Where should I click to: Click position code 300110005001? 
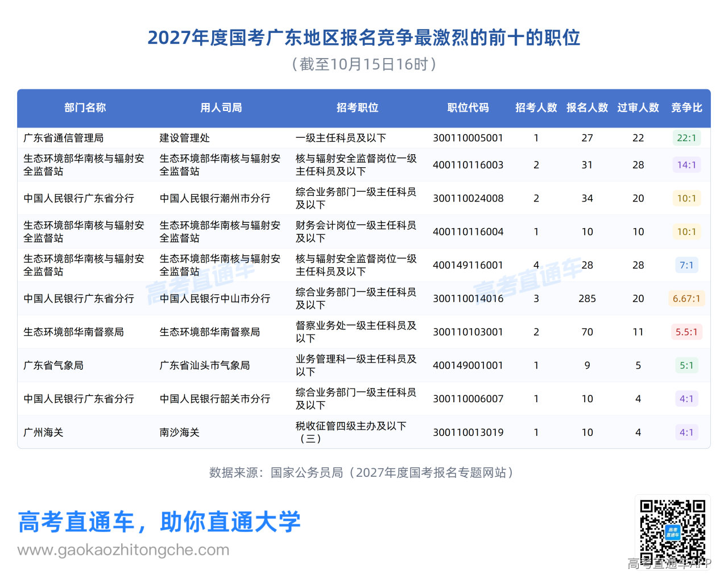point(468,138)
